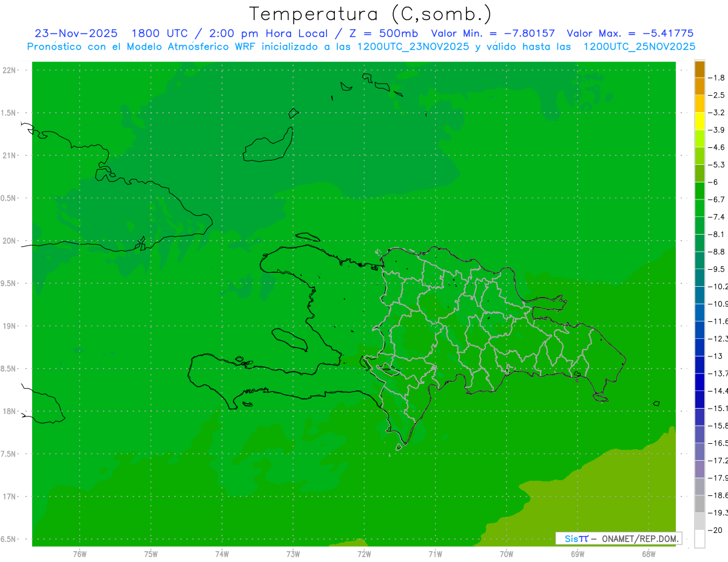This screenshot has height=562, width=728.
Task: Click the "-13.7" colorbar label
Action: tap(718, 373)
